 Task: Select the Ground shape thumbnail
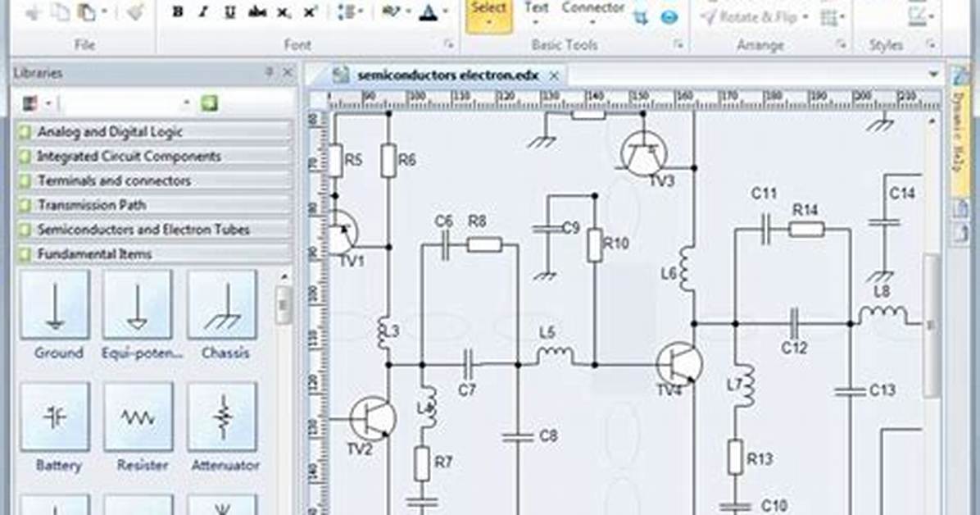tap(56, 305)
